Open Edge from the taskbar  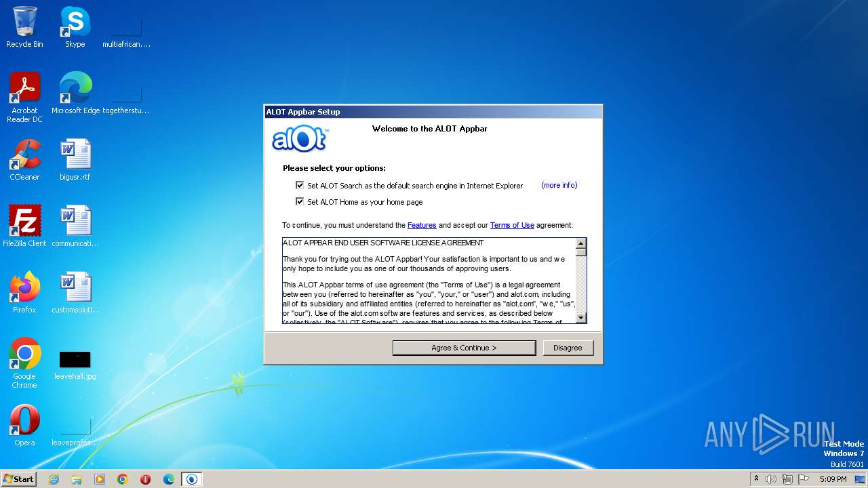click(168, 479)
